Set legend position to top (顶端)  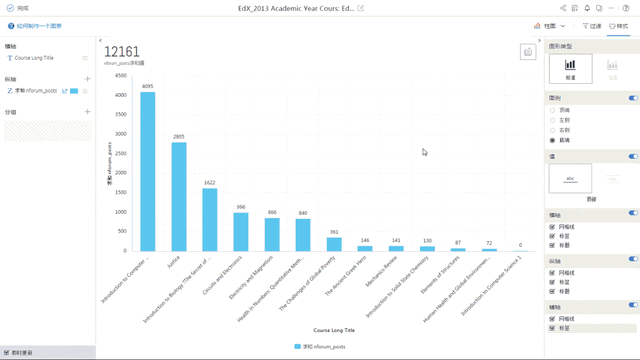pos(553,111)
